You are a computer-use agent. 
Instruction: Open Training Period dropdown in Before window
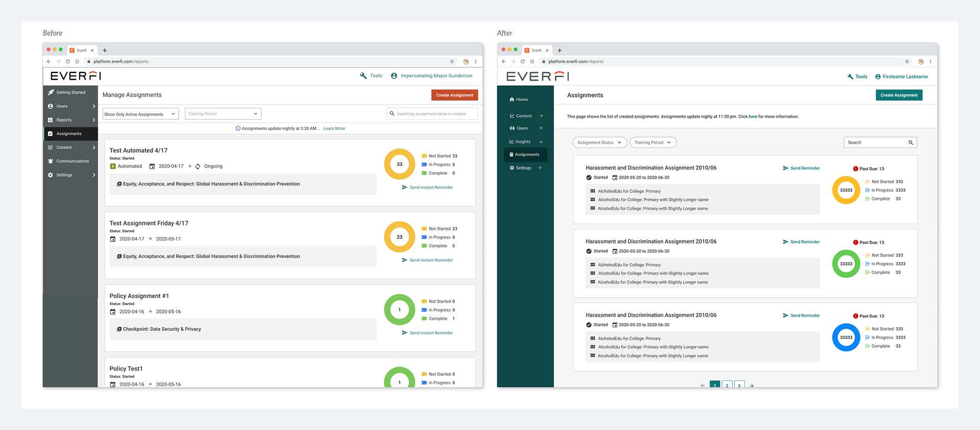click(x=223, y=114)
